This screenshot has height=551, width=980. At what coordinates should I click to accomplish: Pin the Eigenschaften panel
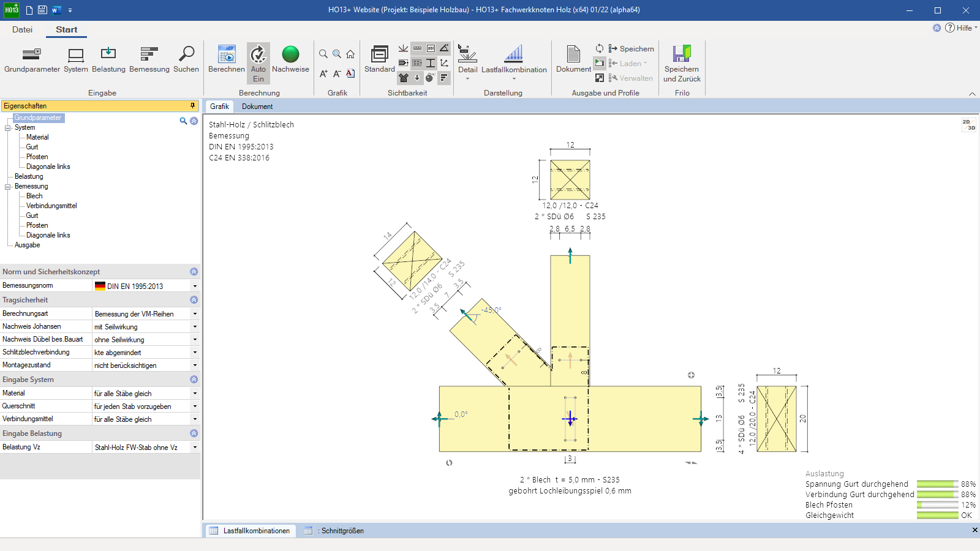(193, 105)
